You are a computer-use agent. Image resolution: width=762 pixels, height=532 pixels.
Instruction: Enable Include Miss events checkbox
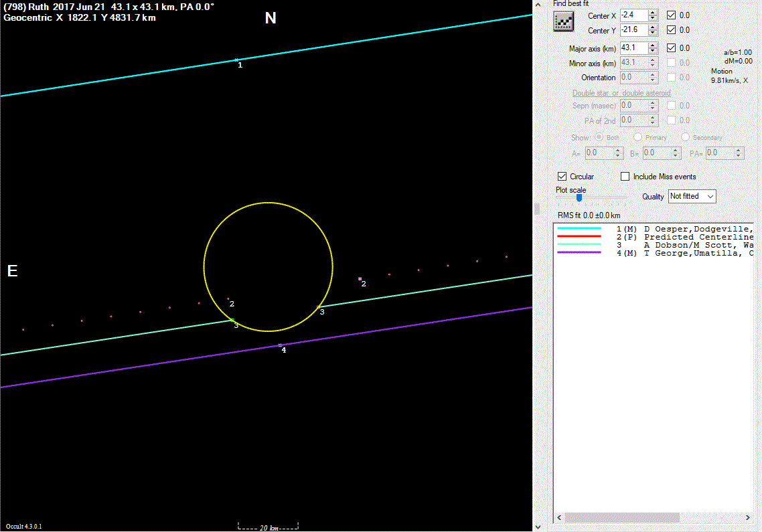pyautogui.click(x=625, y=177)
